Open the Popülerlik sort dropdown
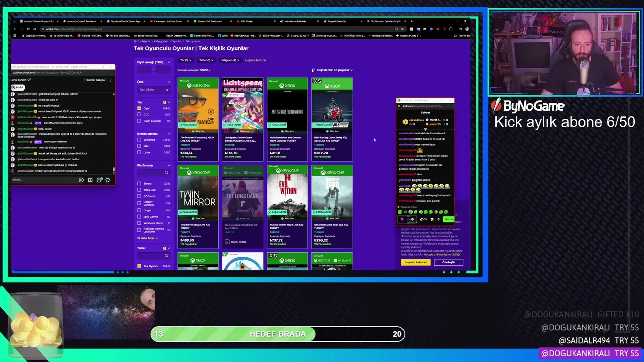This screenshot has height=362, width=644. (x=335, y=70)
